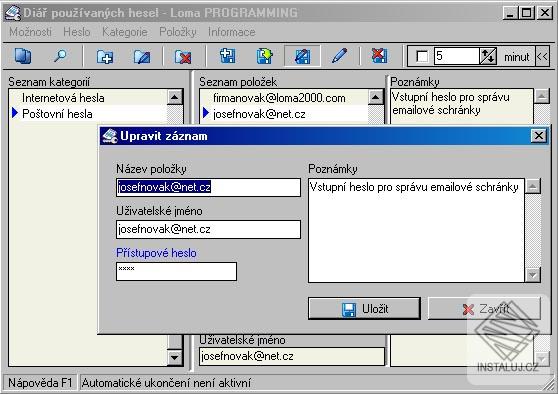
Task: Click Automatické ukončení není aktivní status text
Action: pyautogui.click(x=166, y=383)
